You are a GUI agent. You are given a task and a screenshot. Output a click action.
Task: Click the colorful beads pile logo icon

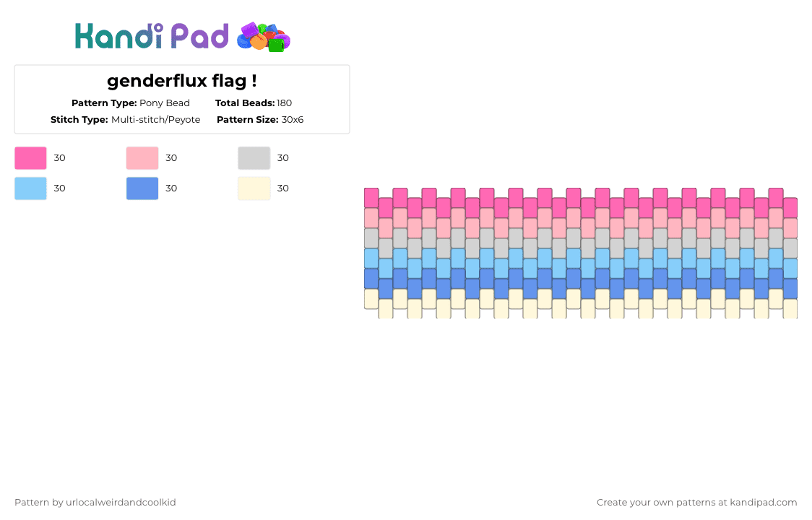(264, 37)
